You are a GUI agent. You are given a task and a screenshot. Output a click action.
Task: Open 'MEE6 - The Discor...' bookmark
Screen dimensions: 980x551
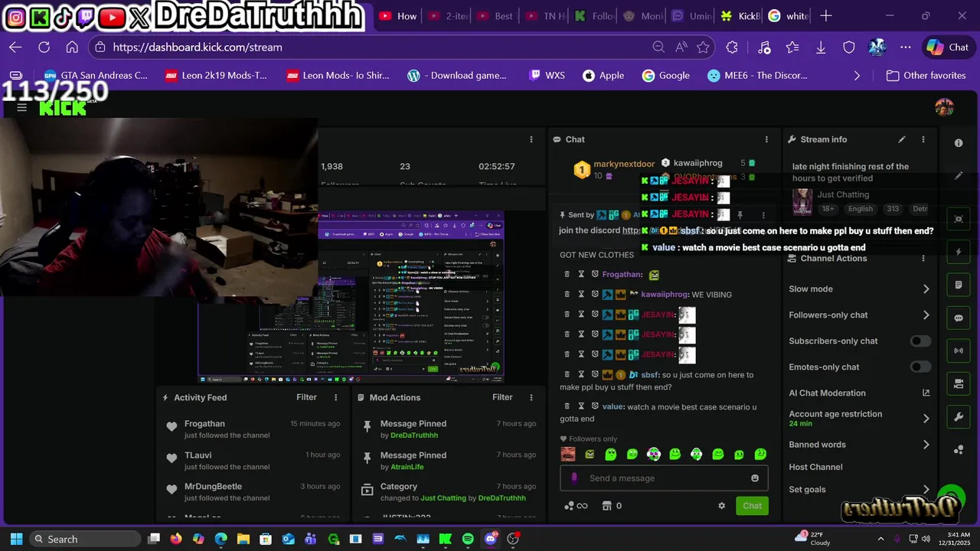point(757,76)
